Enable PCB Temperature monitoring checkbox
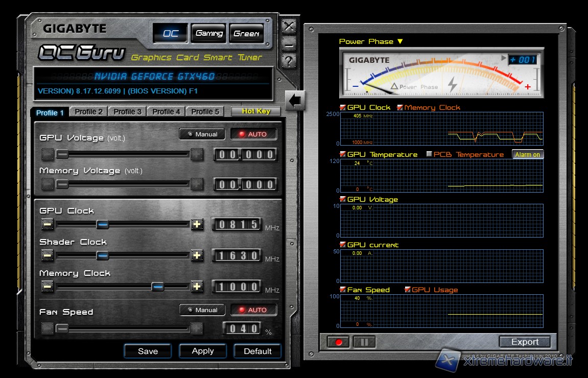The height and width of the screenshot is (378, 588). 429,154
